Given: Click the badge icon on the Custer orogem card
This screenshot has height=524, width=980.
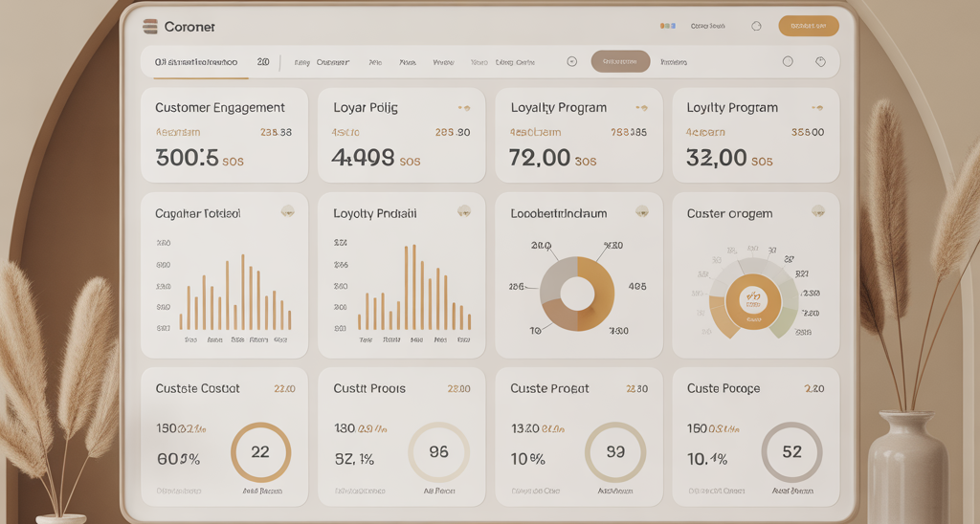Looking at the screenshot, I should 818,211.
